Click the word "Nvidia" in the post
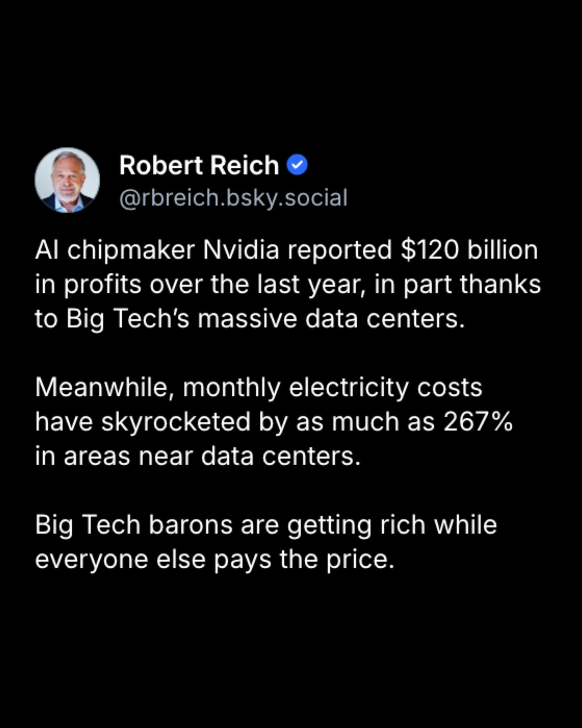Screen dimensions: 582x728 [240, 250]
